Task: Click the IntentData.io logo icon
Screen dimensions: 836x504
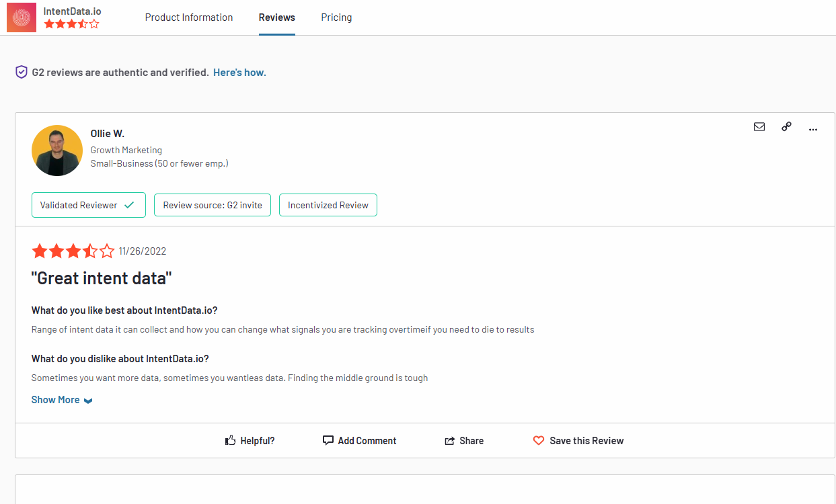Action: [22, 17]
